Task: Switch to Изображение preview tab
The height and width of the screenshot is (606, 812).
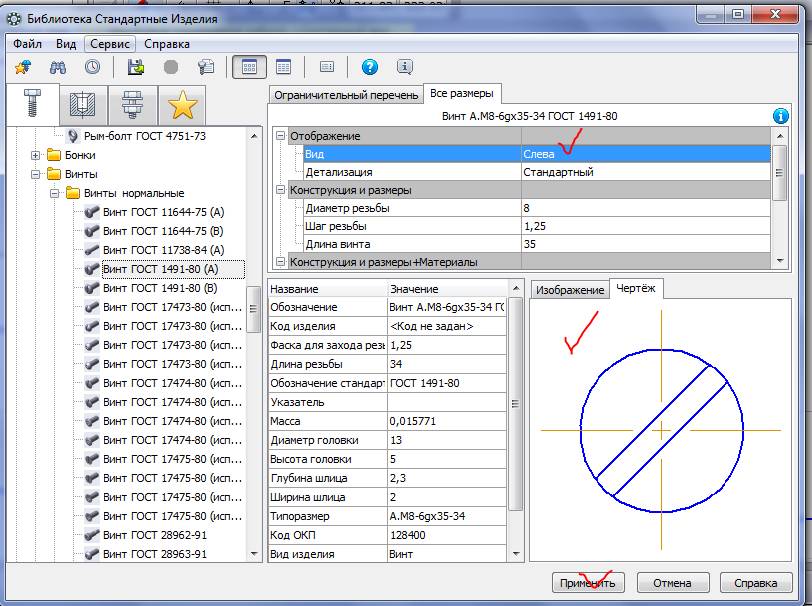Action: (x=570, y=290)
